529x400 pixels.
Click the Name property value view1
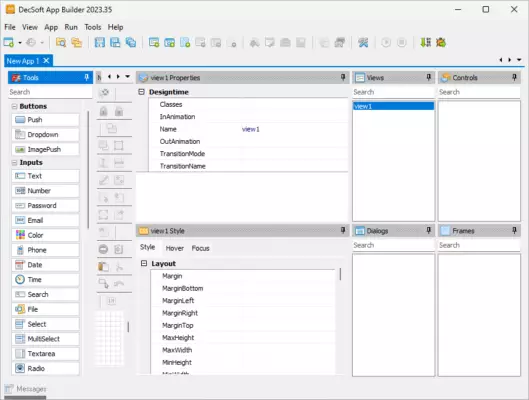[x=251, y=129]
